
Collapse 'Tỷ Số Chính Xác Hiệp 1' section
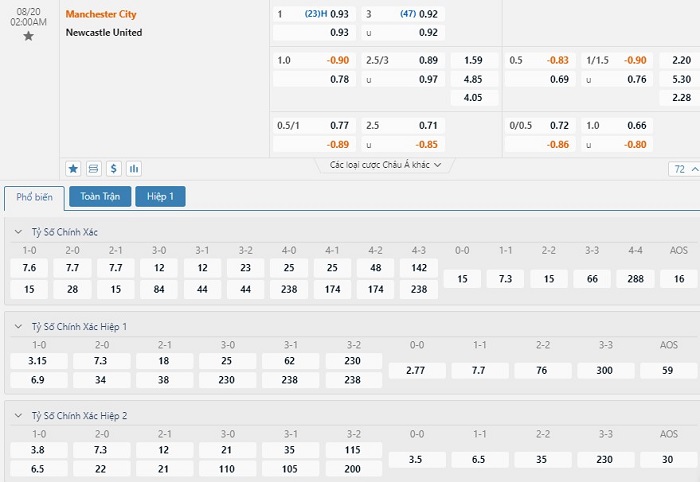coord(18,327)
